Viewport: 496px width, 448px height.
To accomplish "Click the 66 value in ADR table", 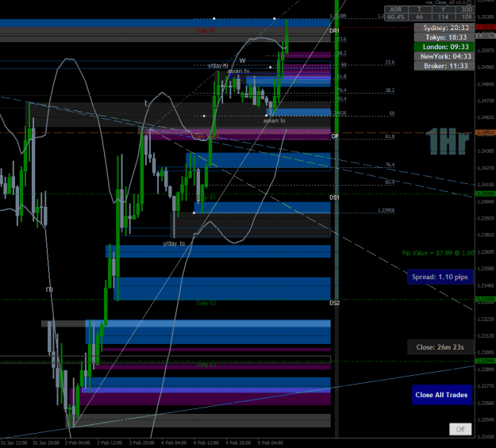I will [x=420, y=17].
